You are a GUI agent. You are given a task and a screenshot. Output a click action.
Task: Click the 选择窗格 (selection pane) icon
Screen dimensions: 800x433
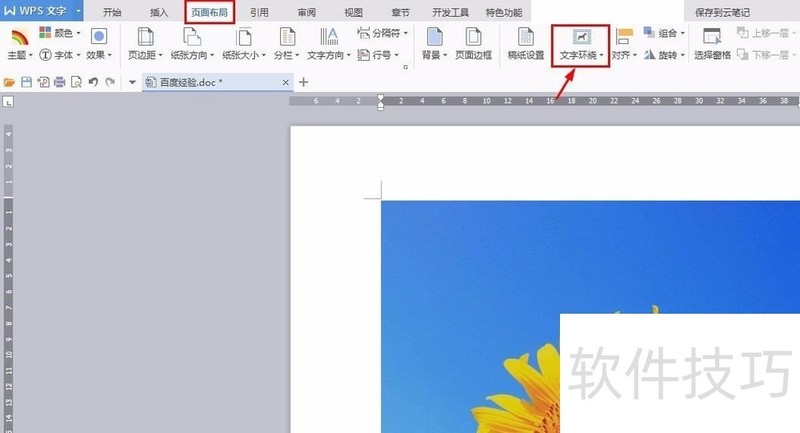pos(712,38)
